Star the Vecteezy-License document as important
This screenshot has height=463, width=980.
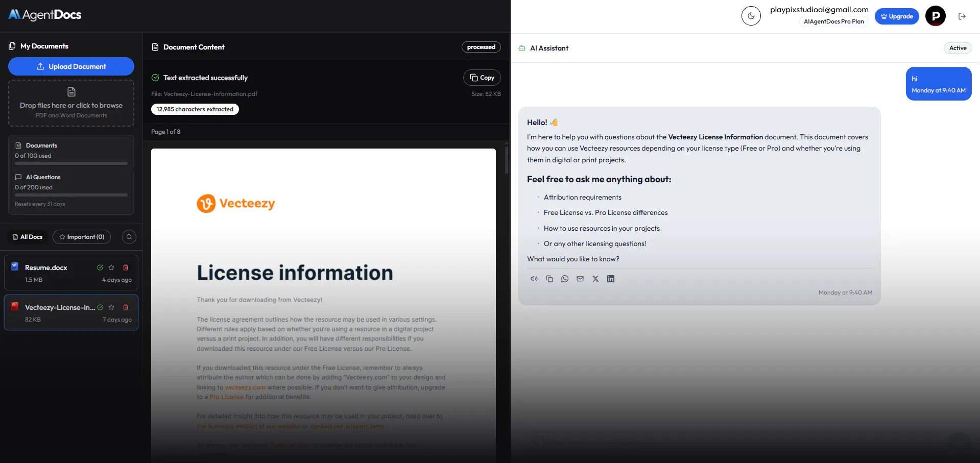pyautogui.click(x=111, y=307)
